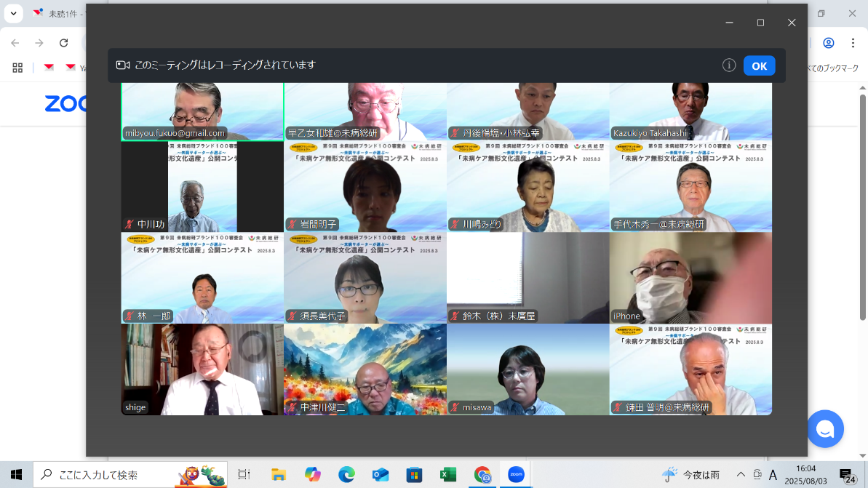
Task: Click the page scroll-down arrow
Action: (862, 456)
